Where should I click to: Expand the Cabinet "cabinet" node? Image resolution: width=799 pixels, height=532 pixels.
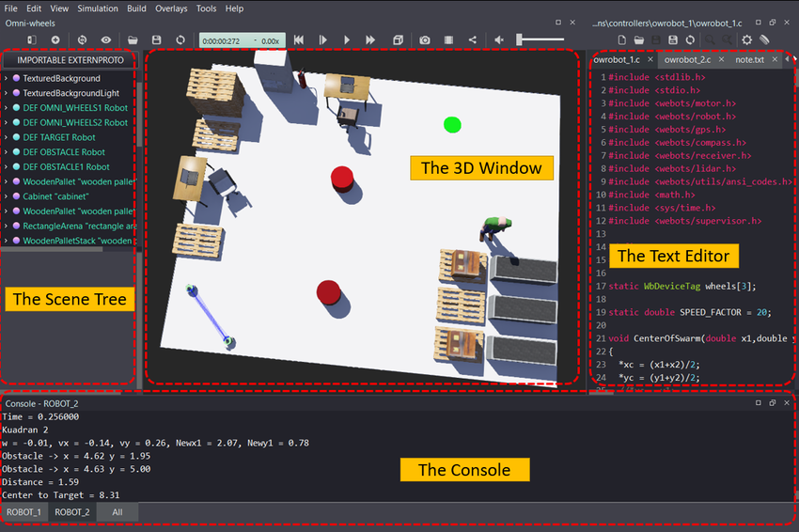(7, 196)
